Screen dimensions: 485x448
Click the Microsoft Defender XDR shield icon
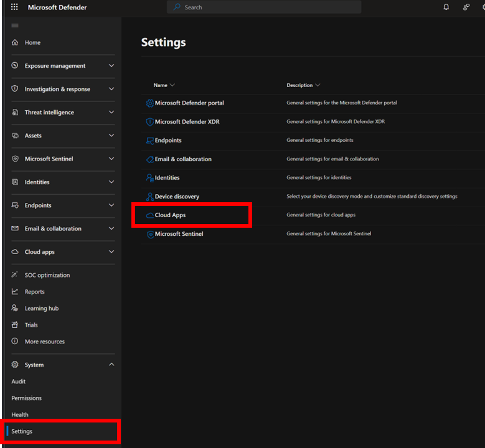point(149,122)
